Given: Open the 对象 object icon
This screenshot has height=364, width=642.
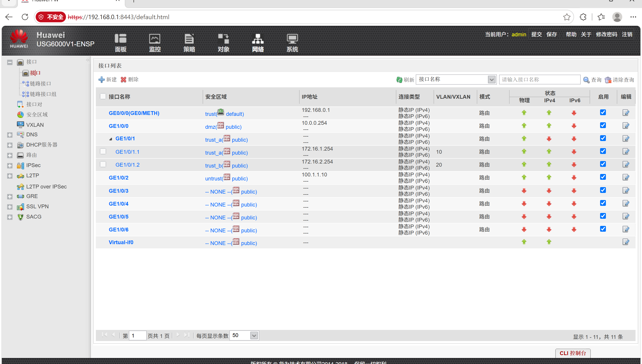Looking at the screenshot, I should (223, 43).
